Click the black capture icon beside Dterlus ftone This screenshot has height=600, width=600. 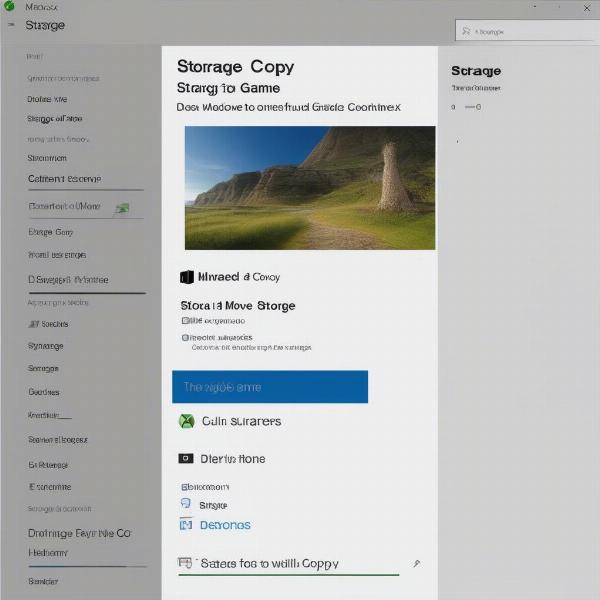[x=186, y=458]
